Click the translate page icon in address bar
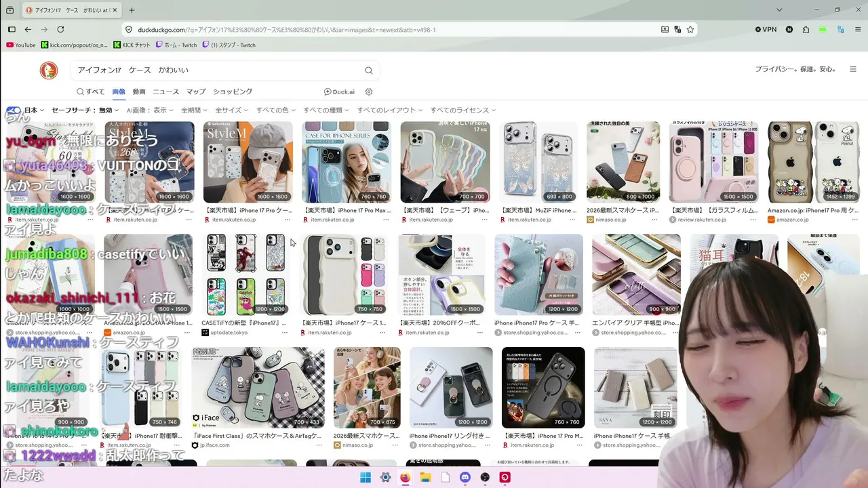Image resolution: width=868 pixels, height=488 pixels. (x=677, y=30)
